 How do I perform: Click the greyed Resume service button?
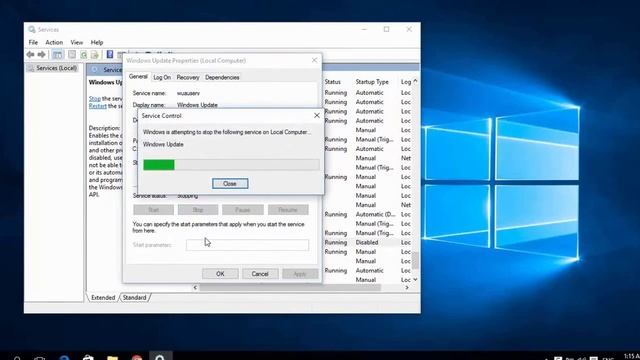pyautogui.click(x=288, y=210)
